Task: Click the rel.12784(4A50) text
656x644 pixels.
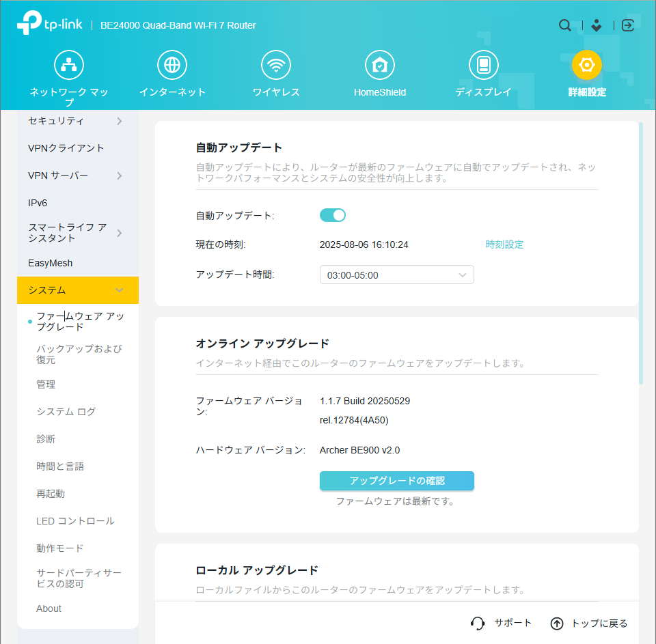Action: click(354, 420)
